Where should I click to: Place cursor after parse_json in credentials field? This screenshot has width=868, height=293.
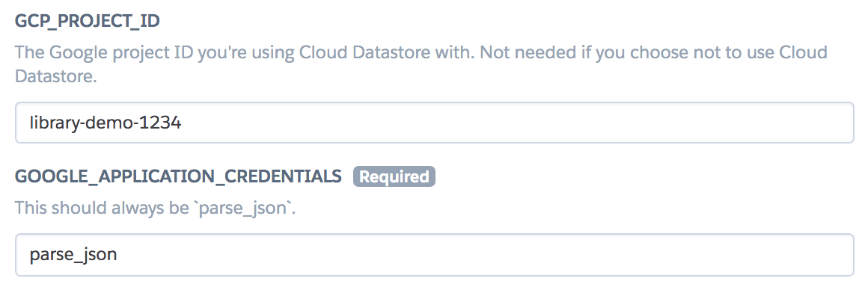coord(118,256)
